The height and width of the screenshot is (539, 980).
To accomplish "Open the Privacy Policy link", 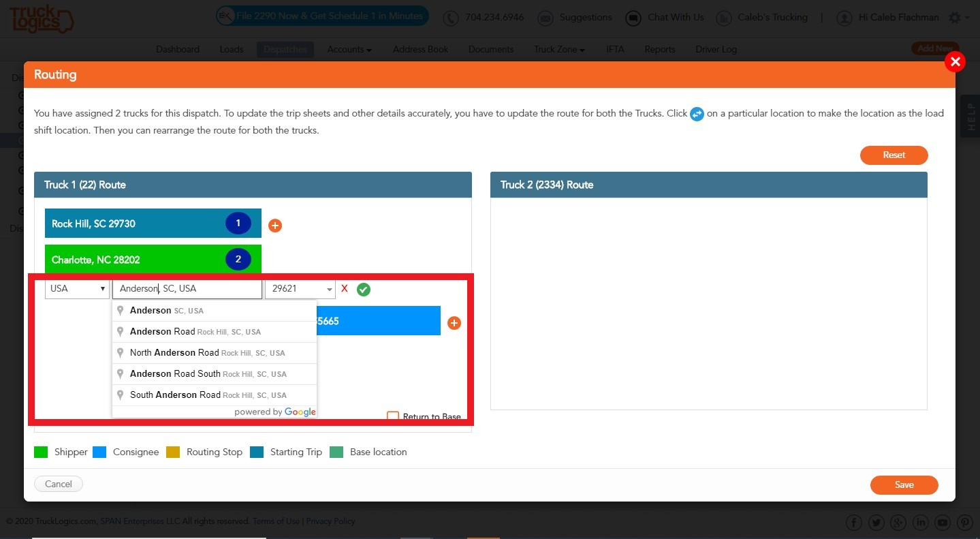I will [x=331, y=521].
